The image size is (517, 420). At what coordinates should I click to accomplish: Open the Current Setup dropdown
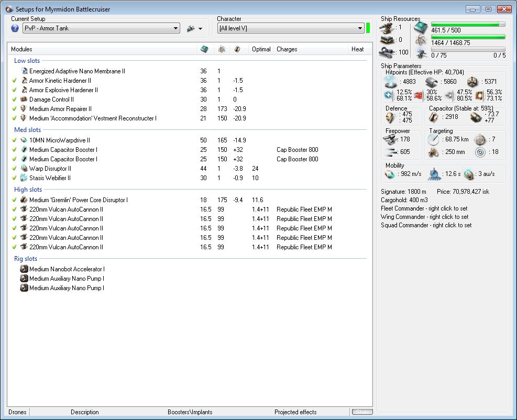[x=175, y=28]
